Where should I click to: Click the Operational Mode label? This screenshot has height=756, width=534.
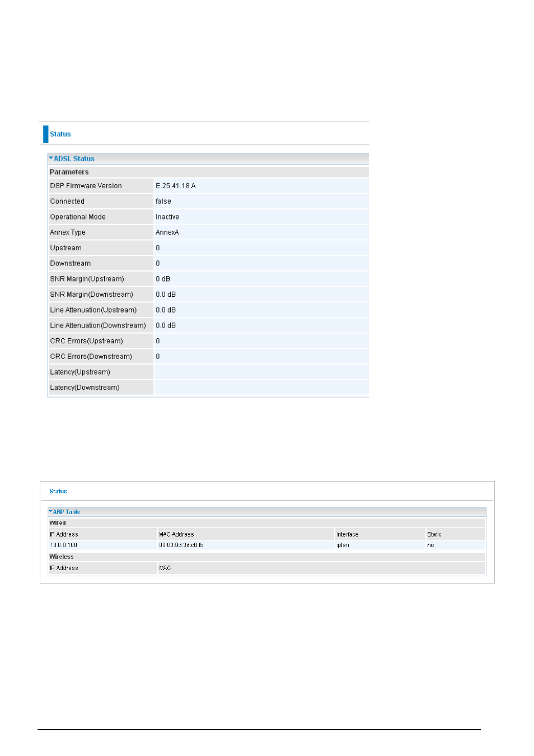78,217
